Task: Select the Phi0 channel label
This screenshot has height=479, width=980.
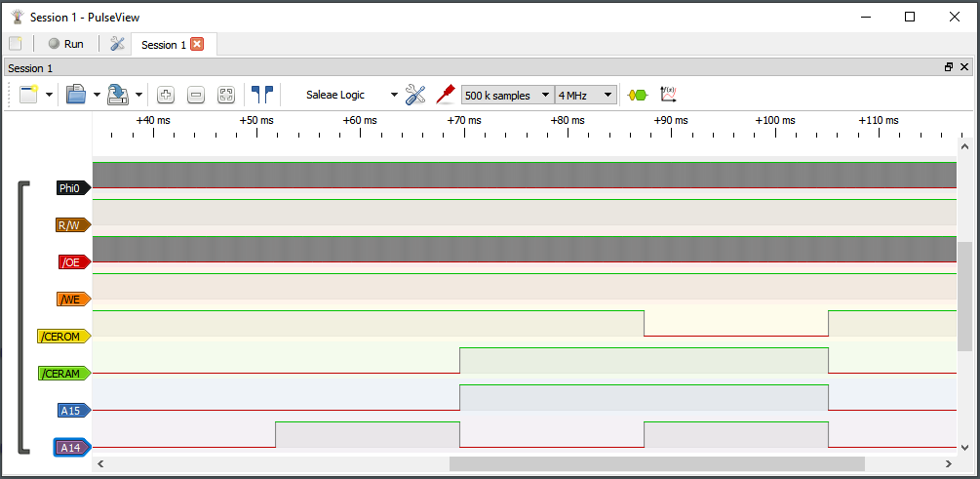Action: pos(69,188)
